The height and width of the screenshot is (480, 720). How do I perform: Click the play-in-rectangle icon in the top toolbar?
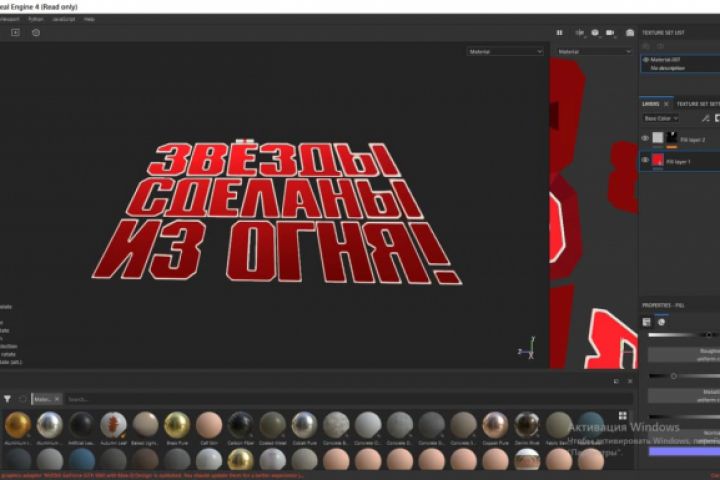coord(15,33)
